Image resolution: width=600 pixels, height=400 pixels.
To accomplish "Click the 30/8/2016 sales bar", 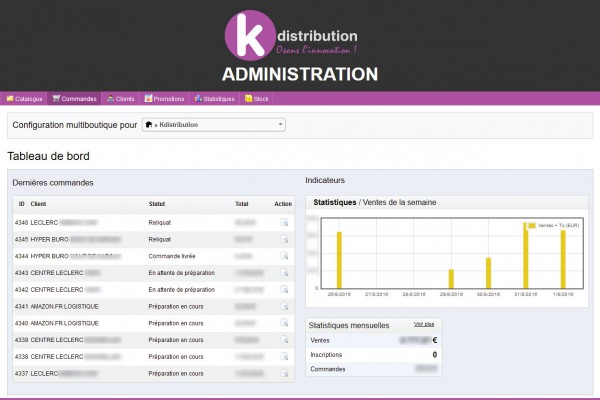I will 488,273.
